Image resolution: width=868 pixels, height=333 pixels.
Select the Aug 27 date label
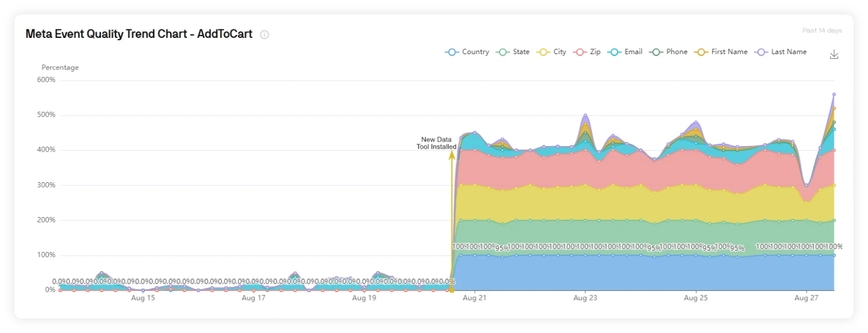coord(806,298)
